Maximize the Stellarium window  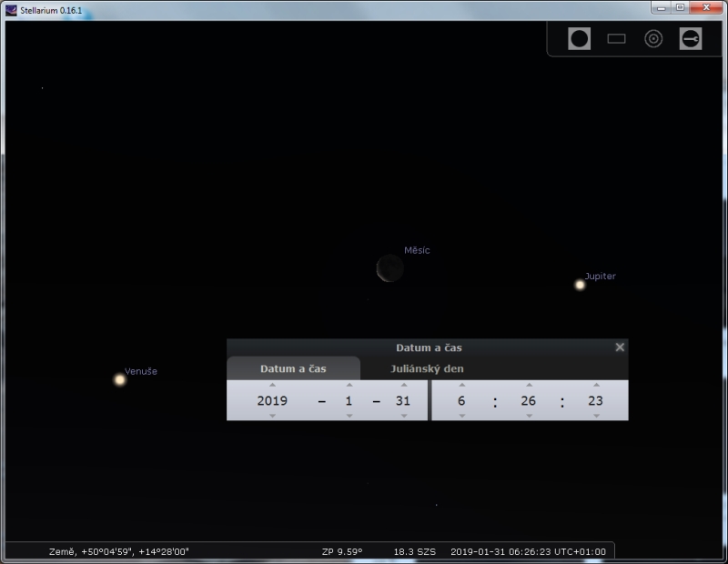click(x=680, y=8)
